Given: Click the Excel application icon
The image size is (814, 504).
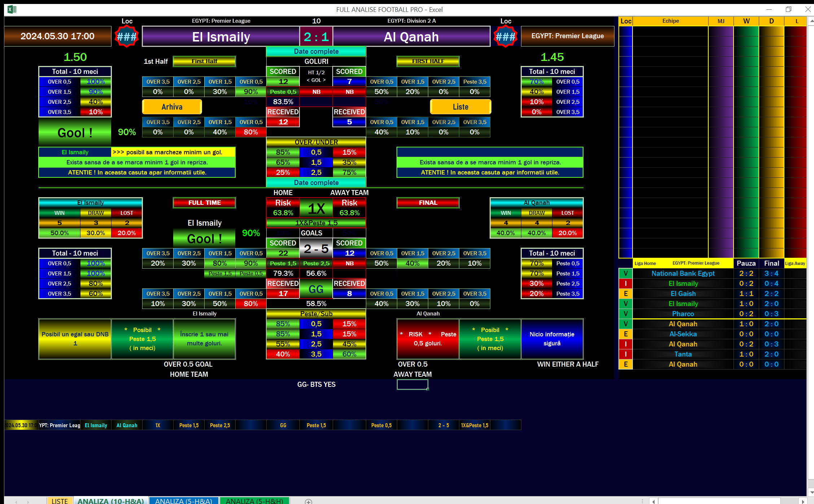Looking at the screenshot, I should pos(12,9).
